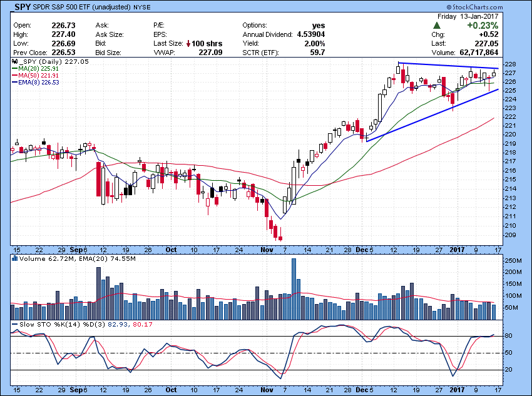Image resolution: width=532 pixels, height=396 pixels.
Task: Click the Chg value +0.52
Action: pyautogui.click(x=489, y=34)
